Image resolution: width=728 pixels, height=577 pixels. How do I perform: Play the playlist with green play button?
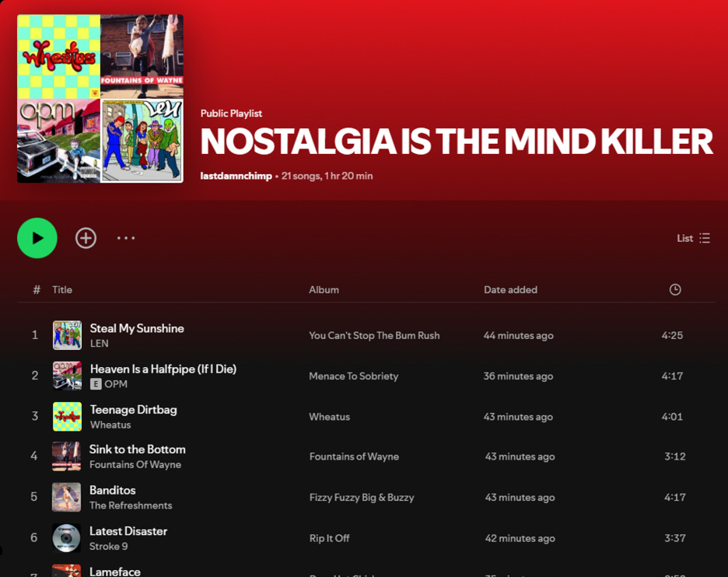(x=37, y=238)
